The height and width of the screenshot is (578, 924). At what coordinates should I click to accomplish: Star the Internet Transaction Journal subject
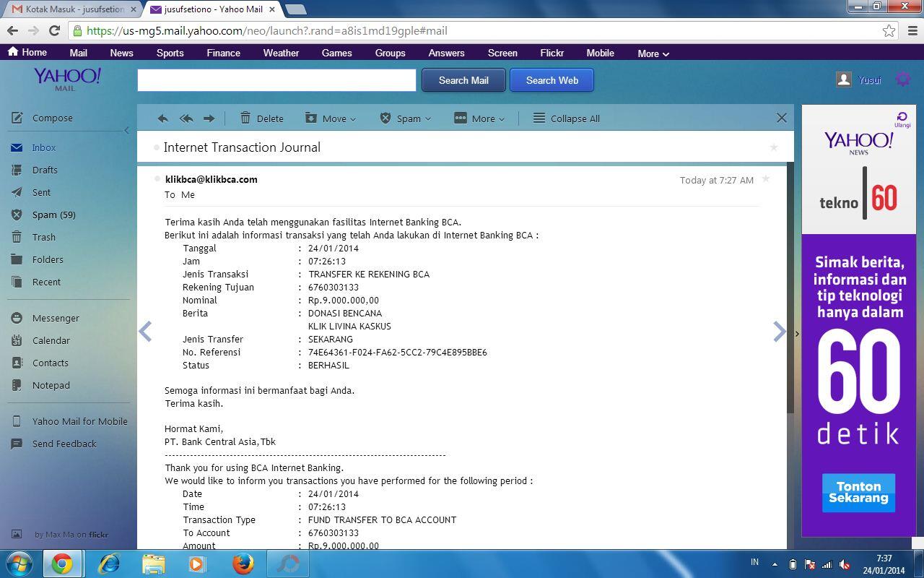tap(774, 147)
